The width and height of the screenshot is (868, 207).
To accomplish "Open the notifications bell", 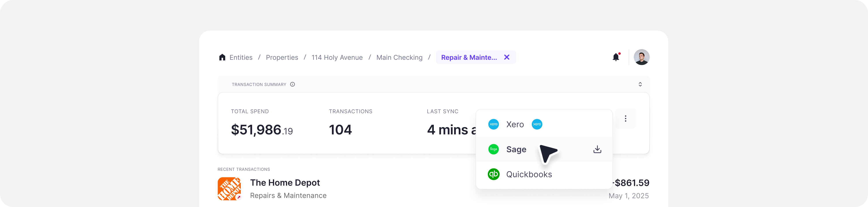I will click(x=616, y=57).
